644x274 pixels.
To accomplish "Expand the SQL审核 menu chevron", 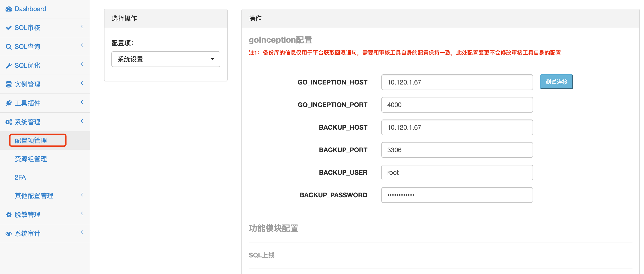I will (82, 26).
